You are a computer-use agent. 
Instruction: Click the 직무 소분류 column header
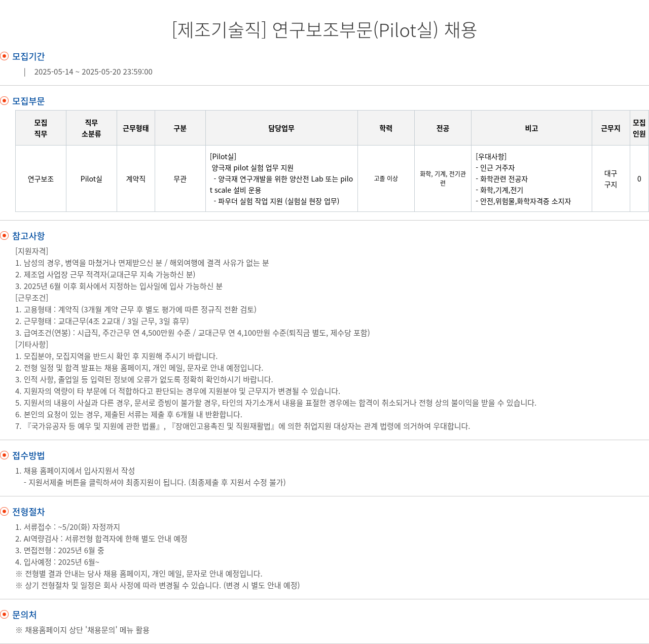[x=91, y=128]
